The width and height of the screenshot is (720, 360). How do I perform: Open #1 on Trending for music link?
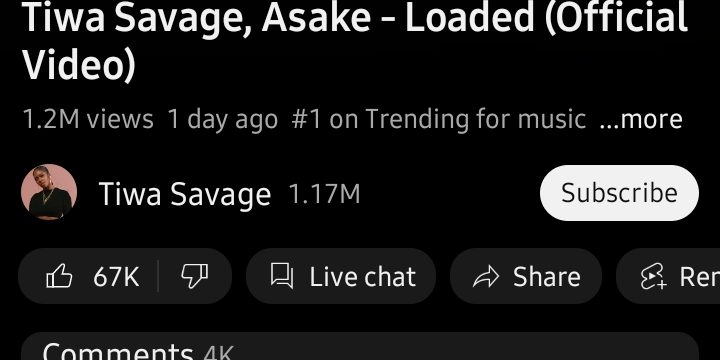(x=439, y=119)
